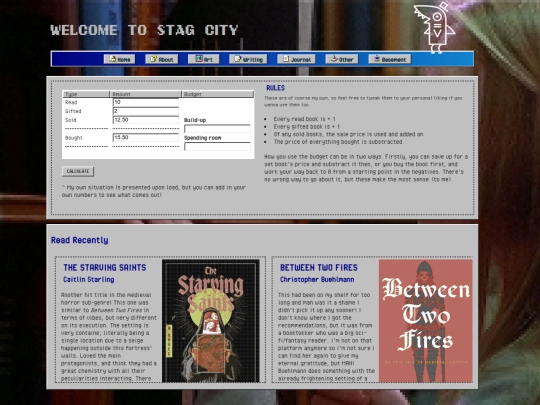Click author name Caitlin Starling
The height and width of the screenshot is (405, 540).
point(89,279)
